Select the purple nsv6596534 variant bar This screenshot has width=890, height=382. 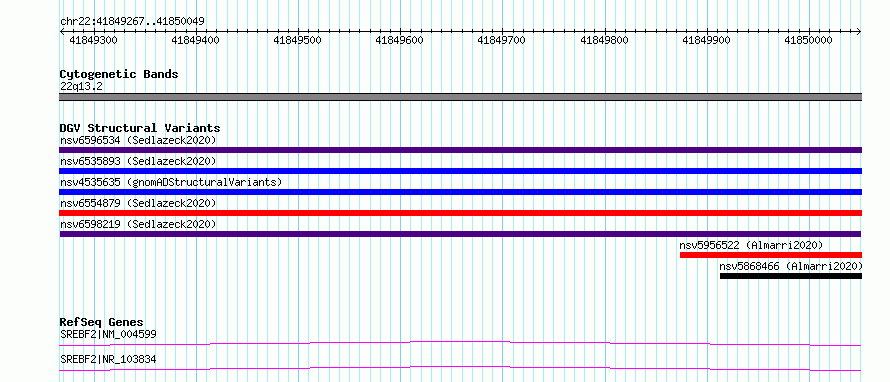click(x=460, y=150)
